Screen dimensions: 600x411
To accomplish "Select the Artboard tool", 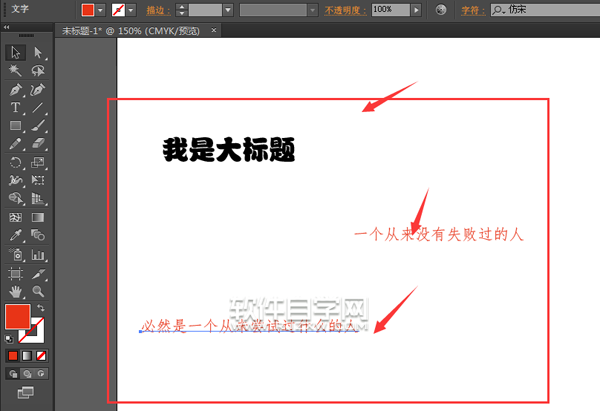I will pos(15,274).
